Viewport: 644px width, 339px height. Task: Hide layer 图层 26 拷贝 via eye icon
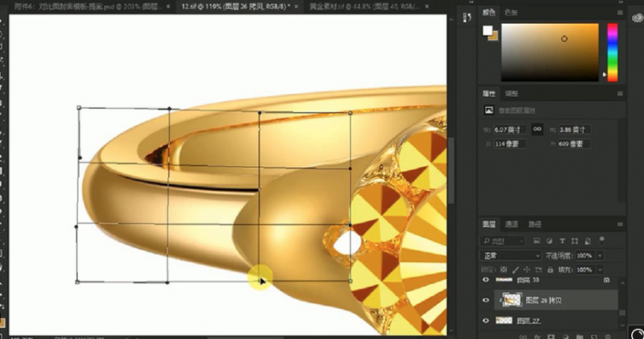pos(486,300)
